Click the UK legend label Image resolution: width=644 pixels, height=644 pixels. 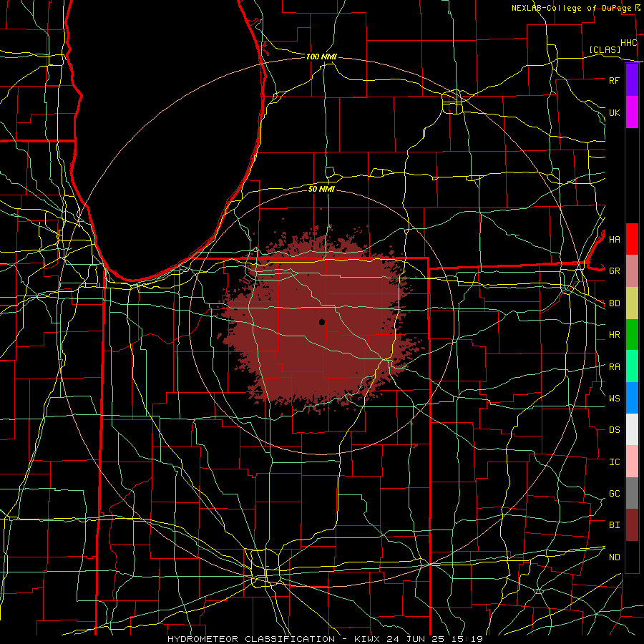(x=614, y=112)
